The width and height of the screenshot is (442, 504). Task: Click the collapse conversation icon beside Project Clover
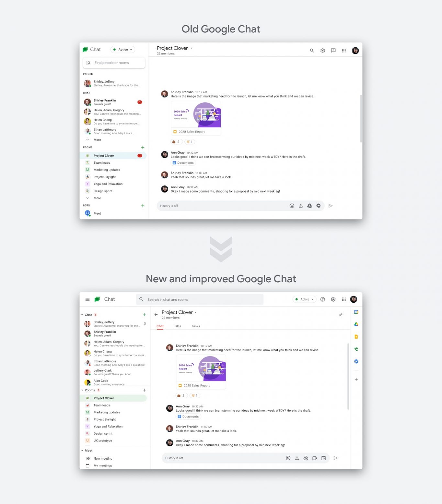click(x=341, y=315)
